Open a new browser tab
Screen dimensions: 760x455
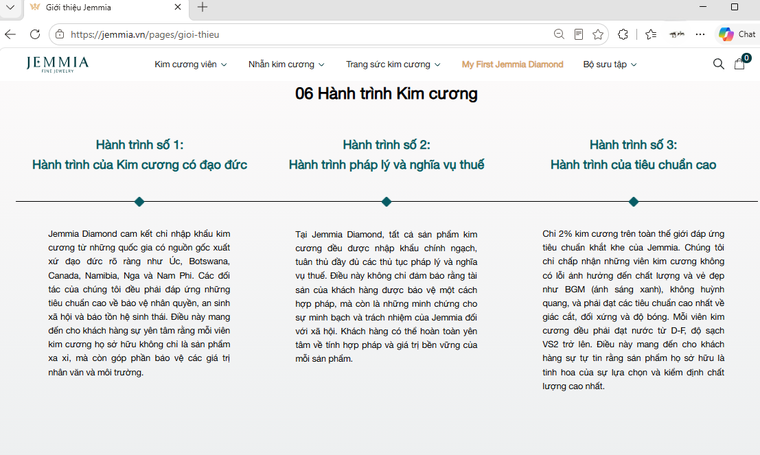point(203,7)
